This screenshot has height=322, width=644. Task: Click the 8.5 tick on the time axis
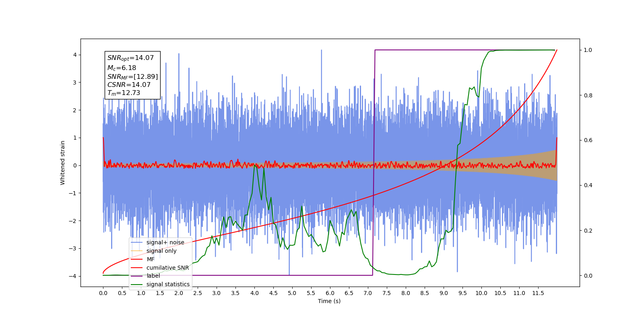pyautogui.click(x=425, y=293)
